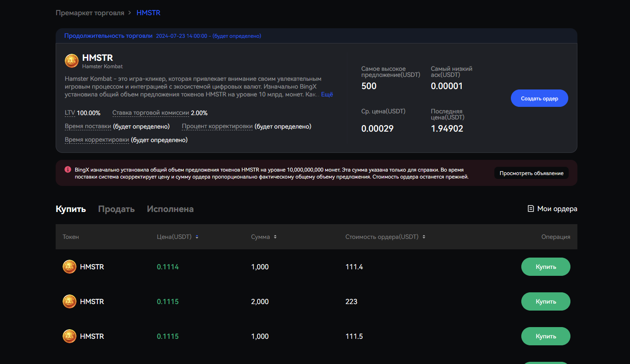Click Время поставки label
Viewport: 630px width, 364px height.
88,126
